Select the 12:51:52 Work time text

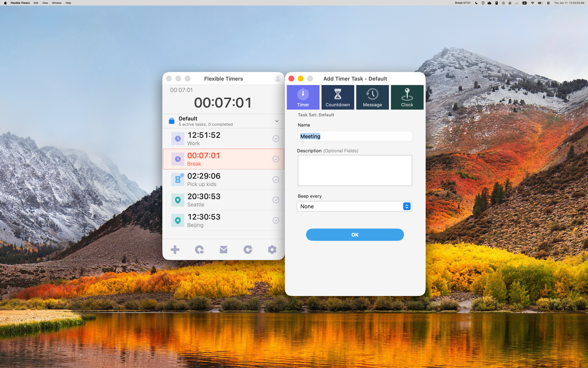[204, 135]
